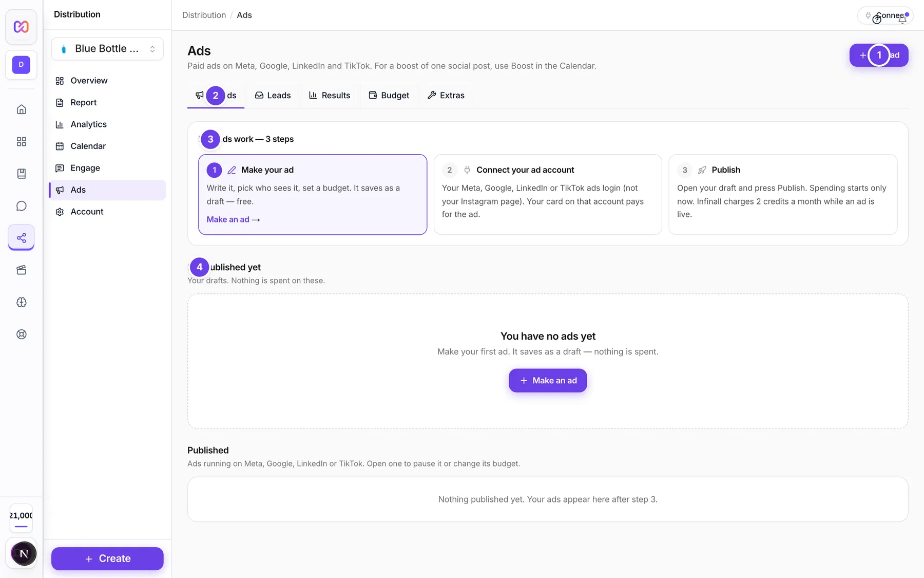Open Calendar in the Distribution sidebar
Image resolution: width=924 pixels, height=578 pixels.
[107, 146]
